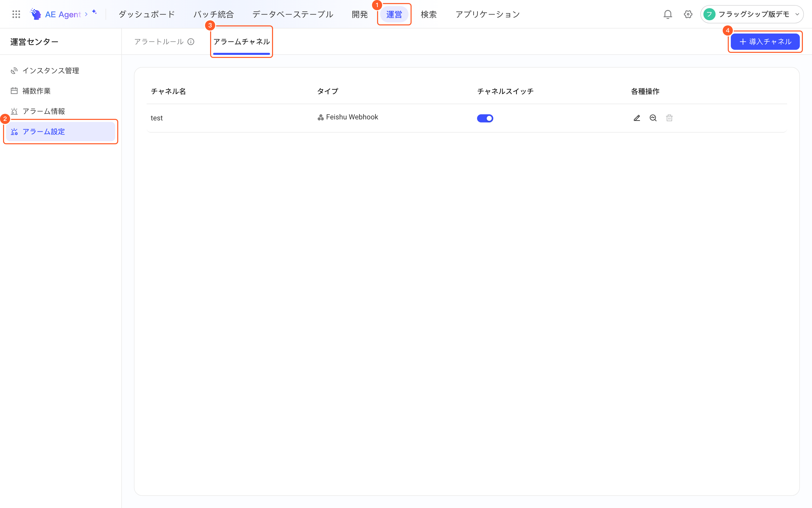
Task: Open the settings gear icon
Action: pyautogui.click(x=688, y=14)
